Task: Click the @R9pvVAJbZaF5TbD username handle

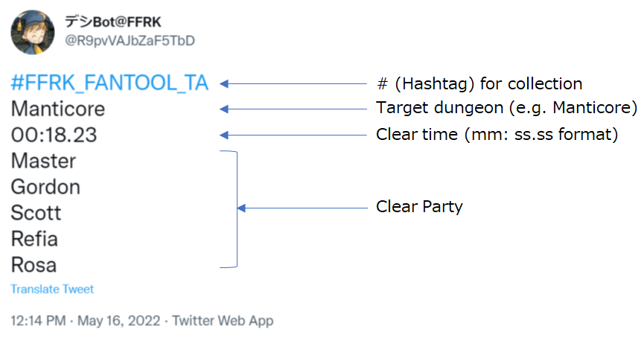Action: 130,41
